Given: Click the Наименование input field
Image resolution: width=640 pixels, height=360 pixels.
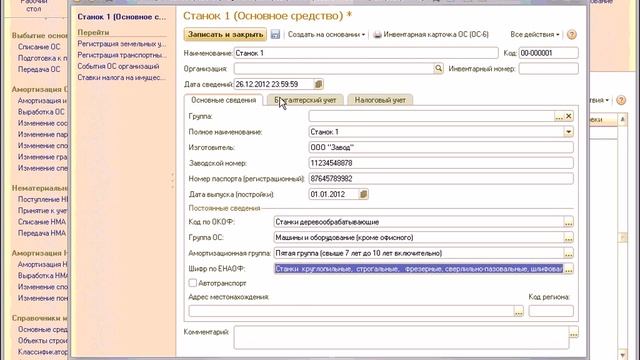Looking at the screenshot, I should pos(366,53).
